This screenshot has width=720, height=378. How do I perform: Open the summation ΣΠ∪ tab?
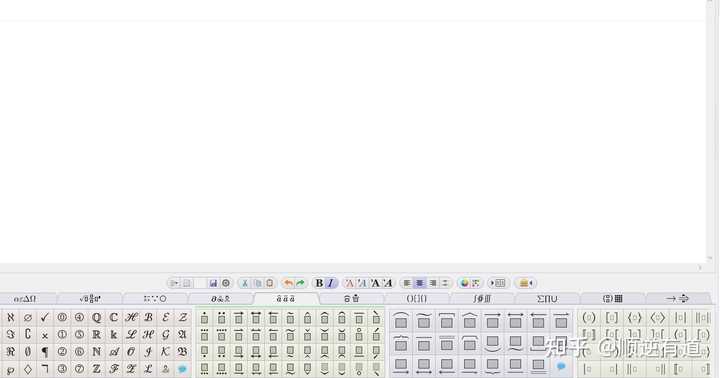(547, 299)
